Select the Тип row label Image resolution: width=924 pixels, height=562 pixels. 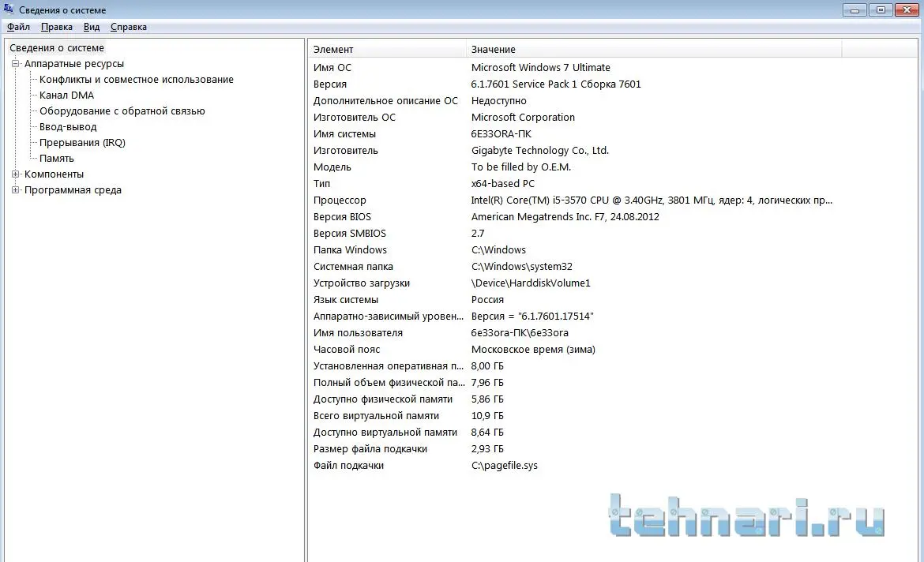[x=321, y=183]
